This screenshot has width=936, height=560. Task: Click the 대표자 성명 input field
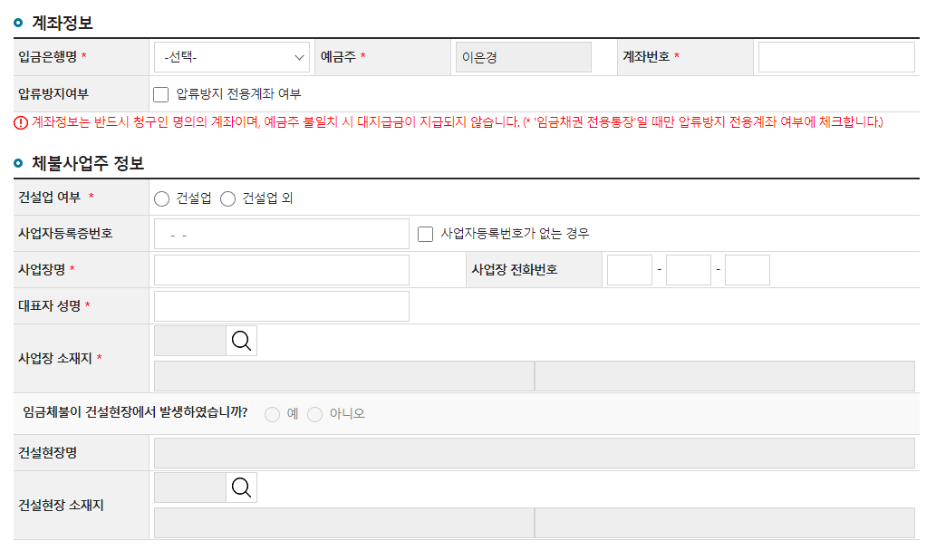click(281, 305)
